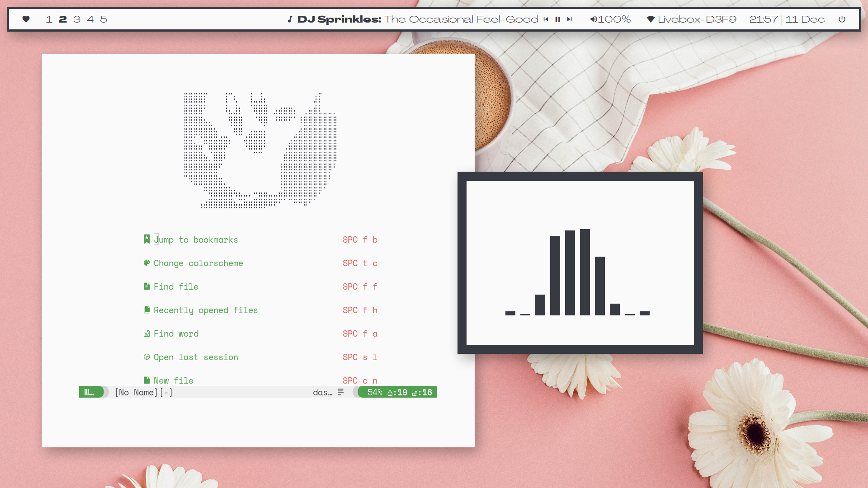The image size is (868, 488).
Task: Switch to workspace 1
Action: pyautogui.click(x=49, y=19)
